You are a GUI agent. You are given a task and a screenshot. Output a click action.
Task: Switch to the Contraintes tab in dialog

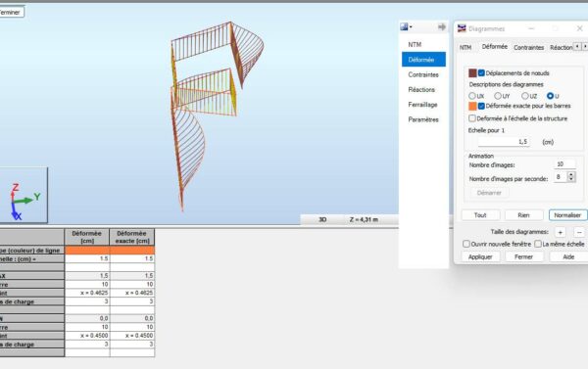coord(529,48)
